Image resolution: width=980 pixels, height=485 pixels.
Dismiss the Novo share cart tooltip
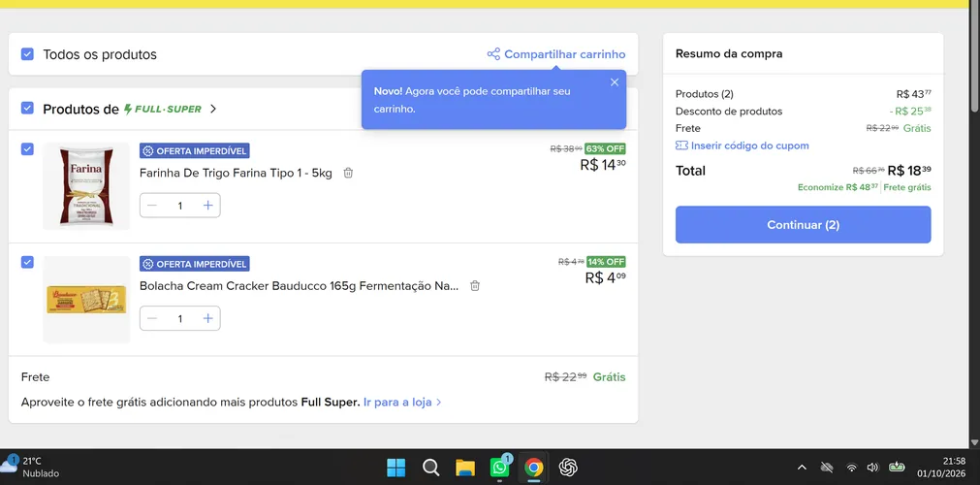pos(615,82)
